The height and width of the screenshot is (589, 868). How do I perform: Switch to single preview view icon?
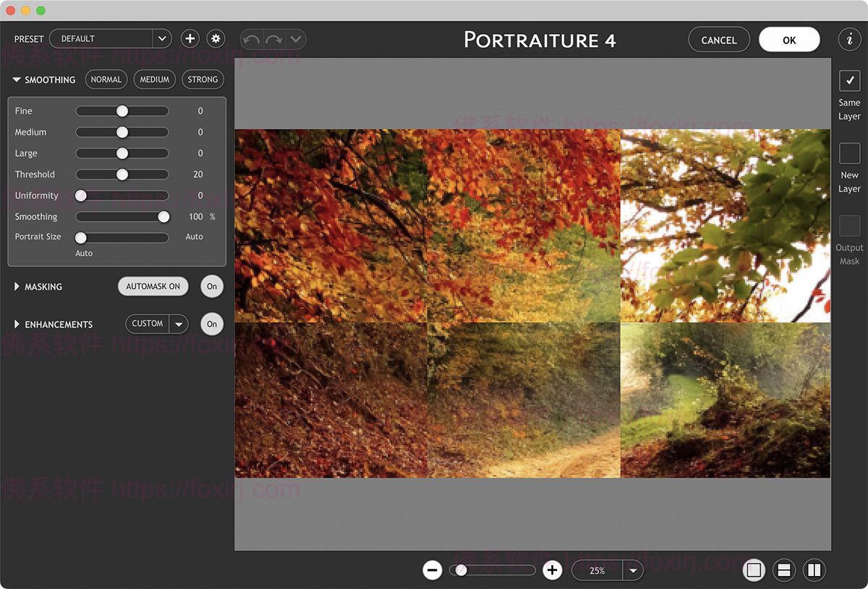point(754,570)
